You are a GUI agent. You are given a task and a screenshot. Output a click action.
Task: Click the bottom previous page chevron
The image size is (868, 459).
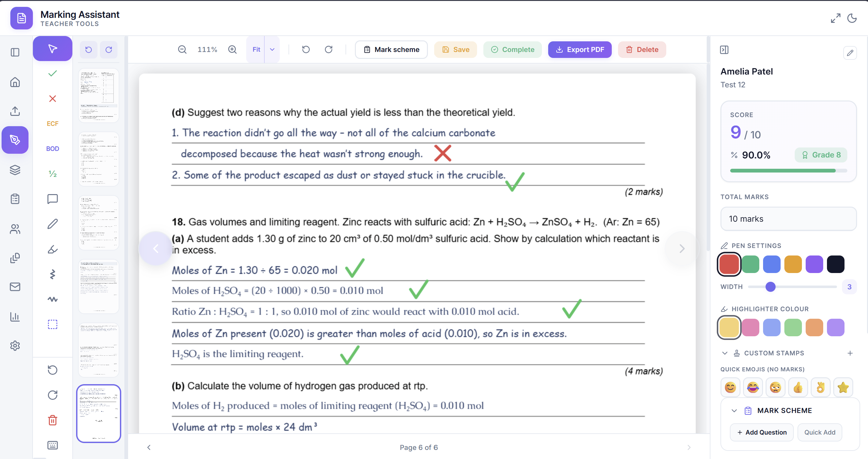(148, 447)
